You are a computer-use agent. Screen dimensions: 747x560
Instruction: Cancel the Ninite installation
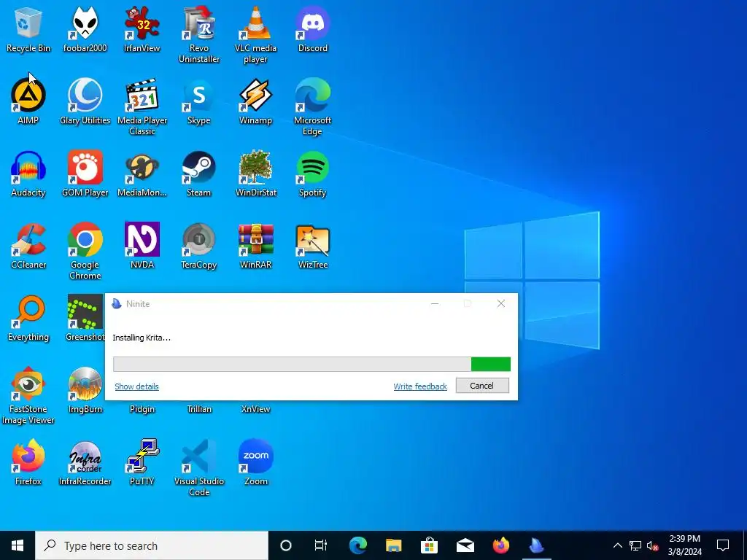click(482, 386)
